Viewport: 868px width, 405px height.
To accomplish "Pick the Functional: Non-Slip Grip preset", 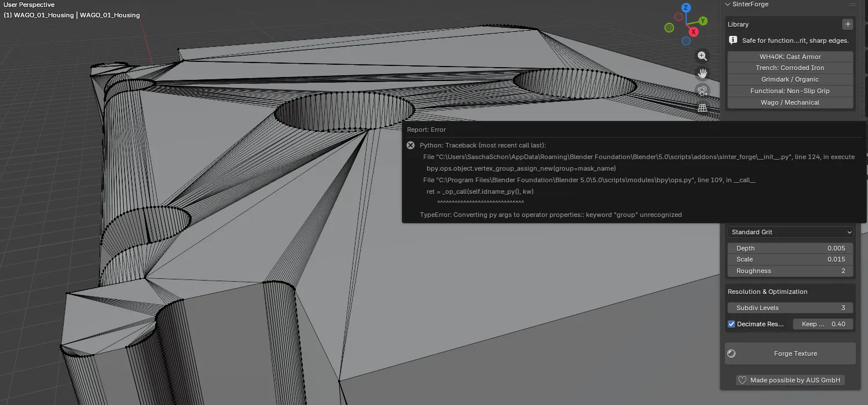I will click(790, 91).
